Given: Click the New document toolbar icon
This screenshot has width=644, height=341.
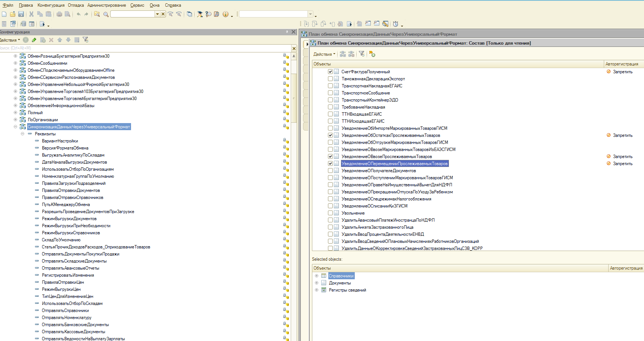Looking at the screenshot, I should (4, 14).
